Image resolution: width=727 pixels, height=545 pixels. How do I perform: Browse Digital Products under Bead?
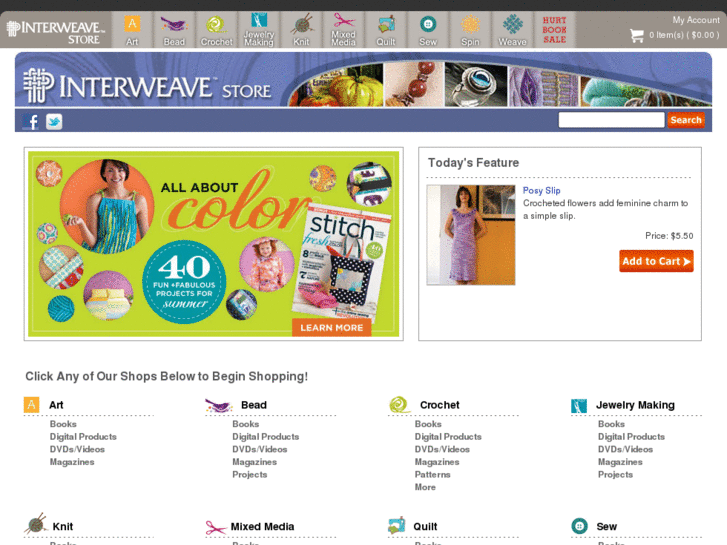pyautogui.click(x=266, y=436)
